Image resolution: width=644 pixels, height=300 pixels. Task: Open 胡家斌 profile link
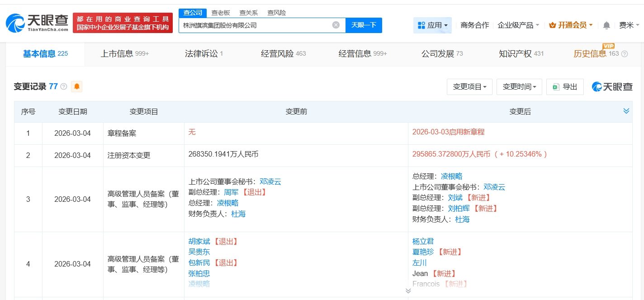tap(199, 241)
